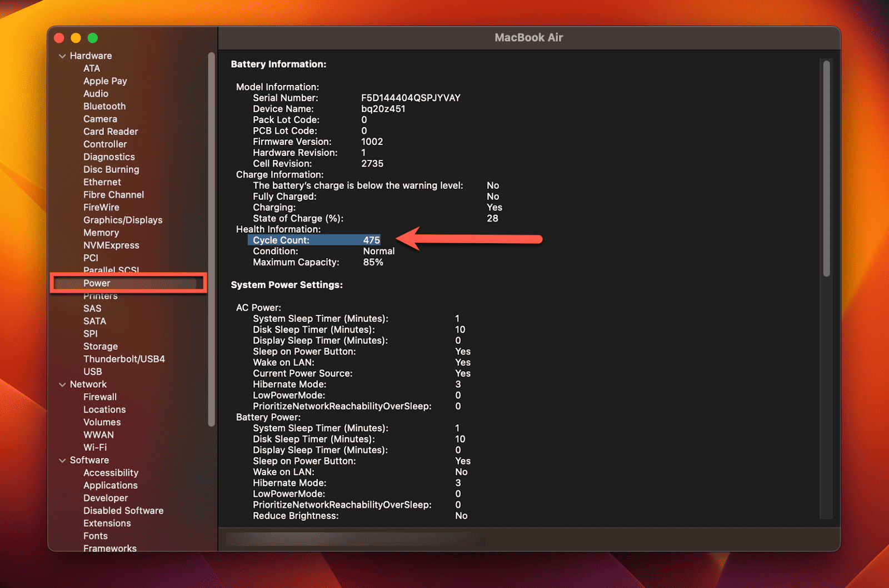Show Storage information
Screen dimensions: 889x588
(x=101, y=346)
